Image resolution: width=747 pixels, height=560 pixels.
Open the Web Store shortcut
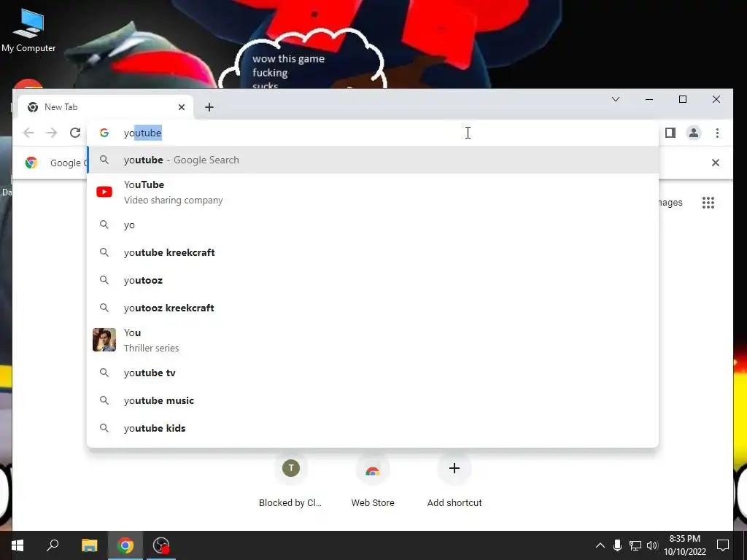[x=373, y=481]
